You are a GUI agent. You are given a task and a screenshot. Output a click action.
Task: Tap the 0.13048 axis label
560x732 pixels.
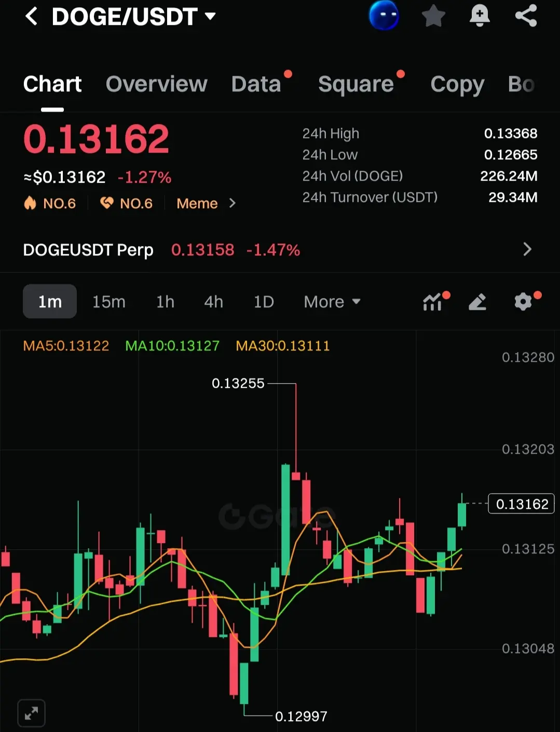528,648
